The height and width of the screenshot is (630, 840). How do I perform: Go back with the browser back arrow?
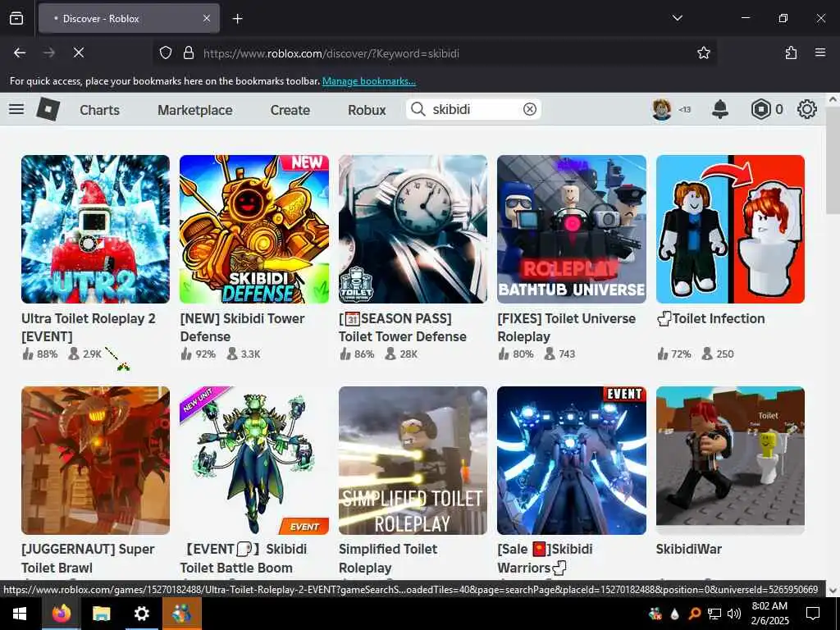coord(20,52)
